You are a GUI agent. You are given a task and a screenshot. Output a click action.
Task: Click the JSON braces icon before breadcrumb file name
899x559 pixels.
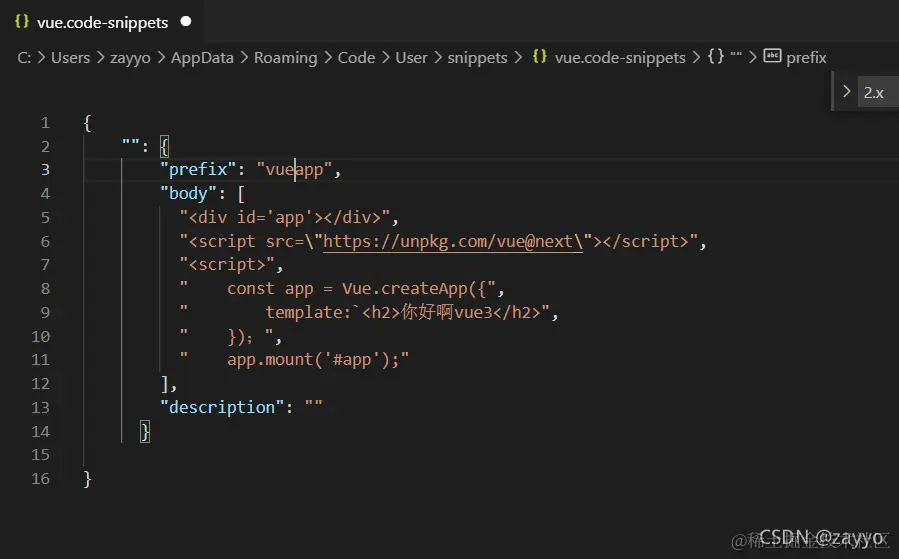[540, 57]
